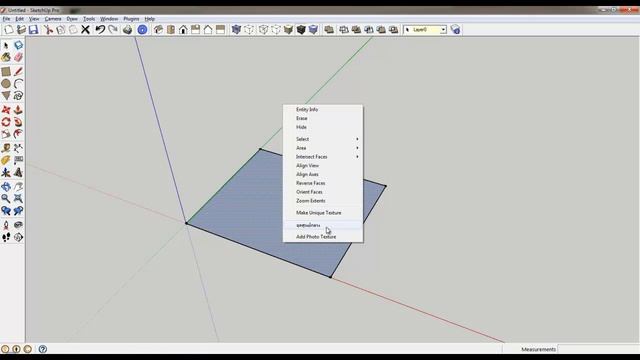Select the Push/Pull tool
Image resolution: width=640 pixels, height=360 pixels.
(18, 110)
